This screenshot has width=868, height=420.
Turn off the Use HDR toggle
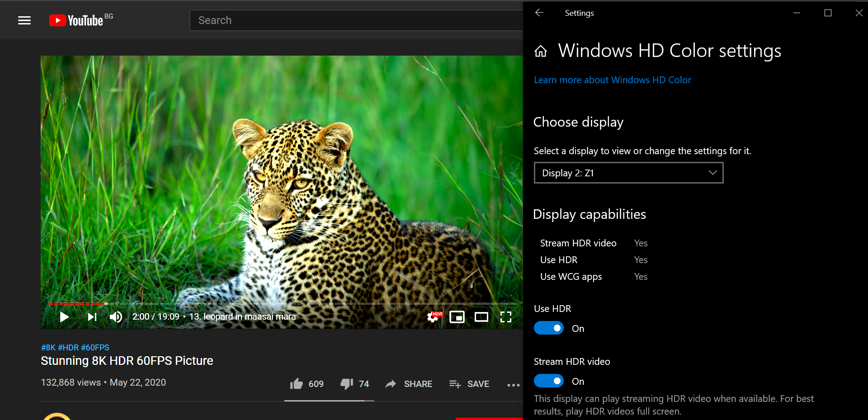549,328
